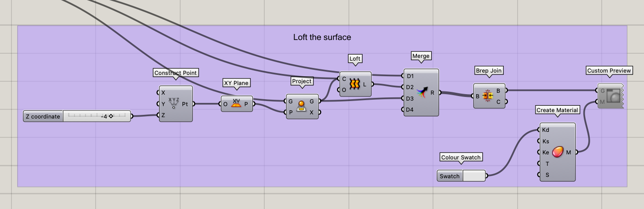
Task: Click the Z coordinate slider label
Action: pyautogui.click(x=43, y=116)
